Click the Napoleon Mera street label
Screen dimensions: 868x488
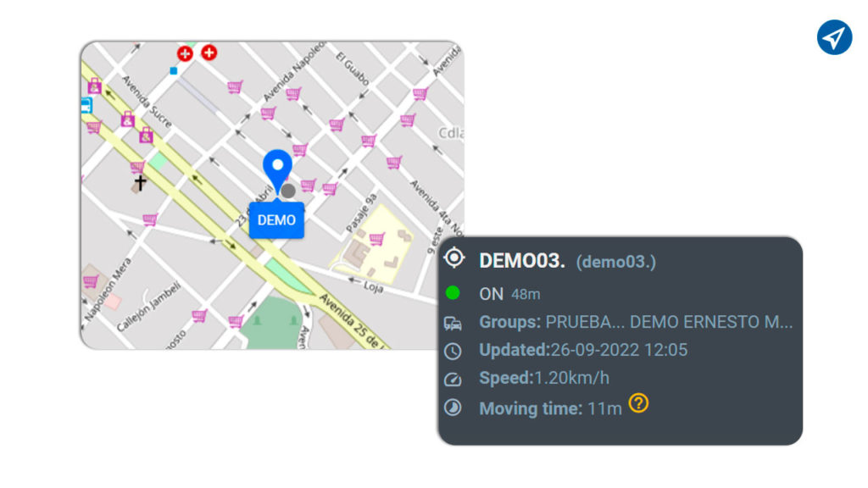(108, 290)
